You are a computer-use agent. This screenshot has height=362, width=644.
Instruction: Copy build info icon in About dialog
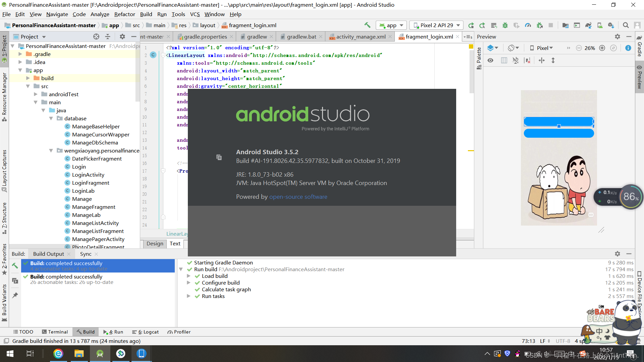[x=219, y=157]
